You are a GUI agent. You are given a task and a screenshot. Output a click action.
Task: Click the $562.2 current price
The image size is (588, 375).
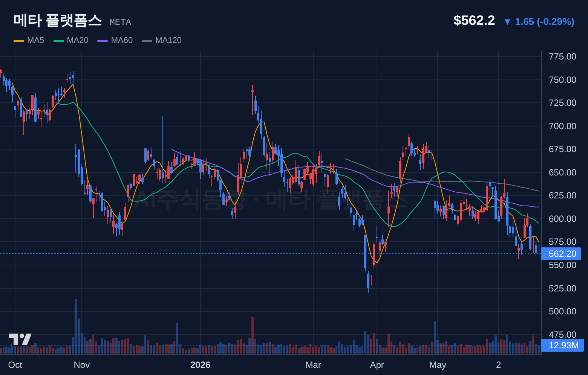click(x=474, y=20)
